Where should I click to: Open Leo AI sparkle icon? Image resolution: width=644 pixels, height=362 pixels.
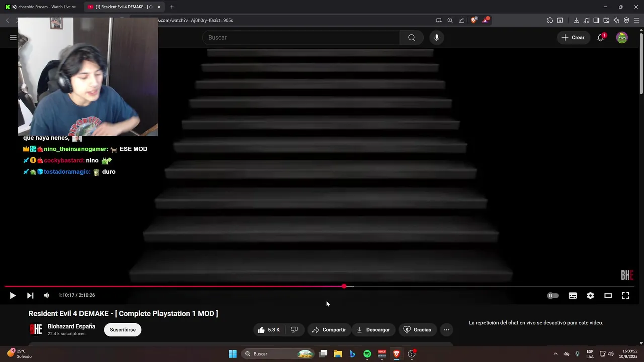(x=616, y=20)
